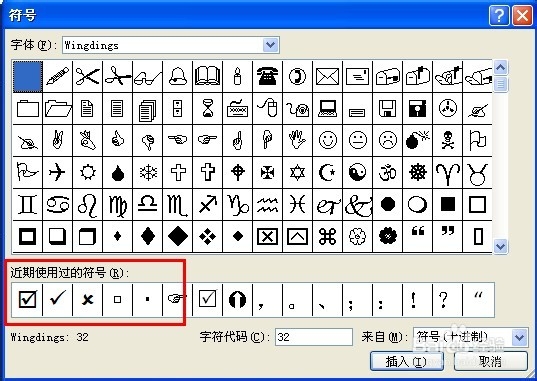Click the symbol grid scroll down arrow

click(501, 246)
